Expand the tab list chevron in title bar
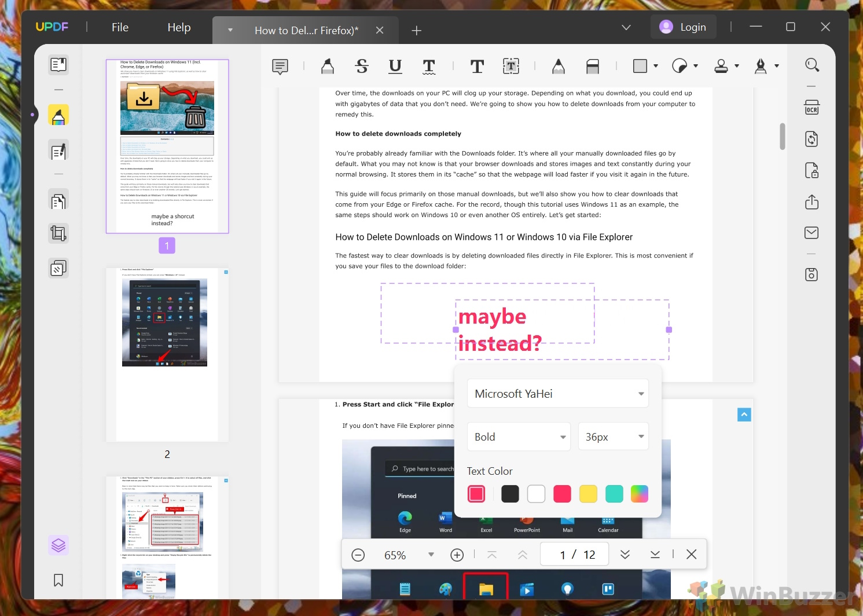The width and height of the screenshot is (863, 616). point(626,27)
